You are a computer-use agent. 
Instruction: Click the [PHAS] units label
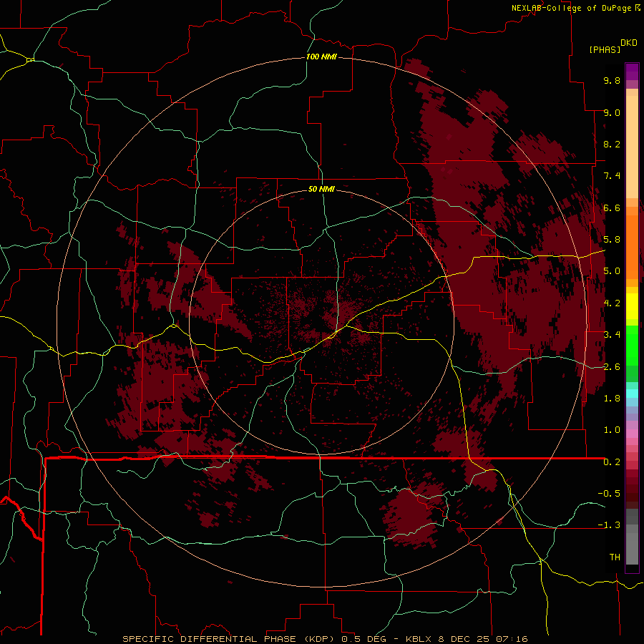(x=605, y=49)
